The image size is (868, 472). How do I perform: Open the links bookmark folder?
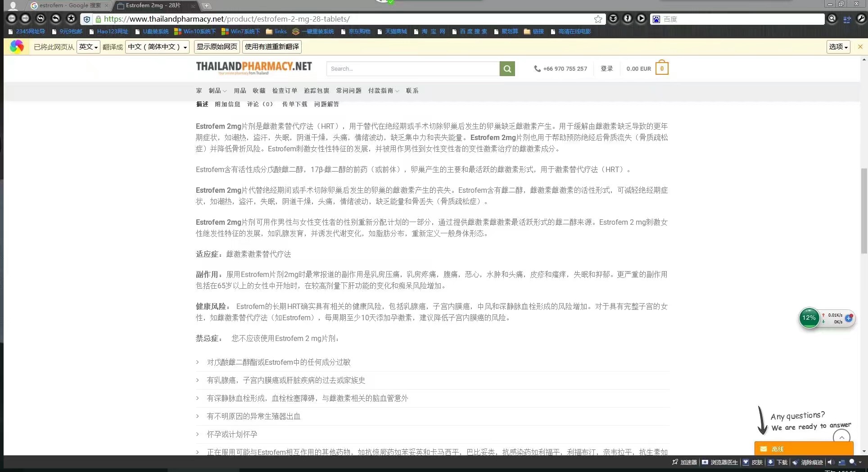276,32
